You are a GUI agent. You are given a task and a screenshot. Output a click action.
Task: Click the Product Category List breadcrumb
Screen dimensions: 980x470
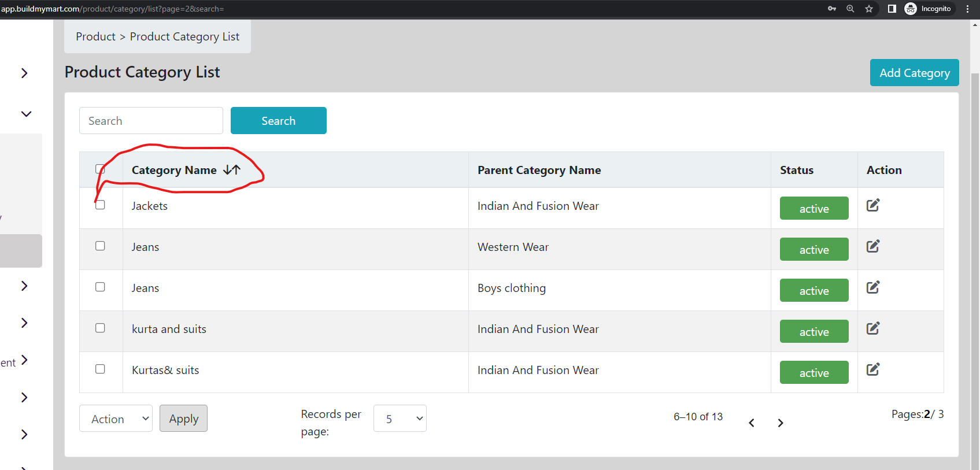(x=184, y=36)
